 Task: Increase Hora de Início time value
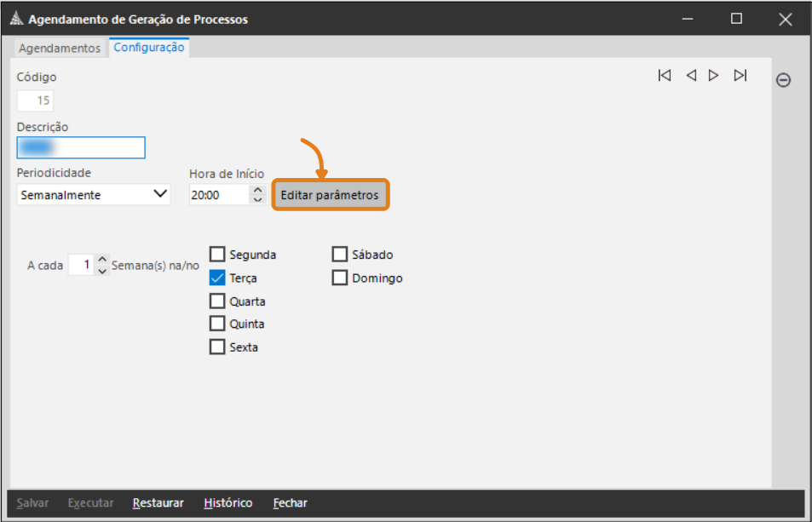tap(257, 190)
